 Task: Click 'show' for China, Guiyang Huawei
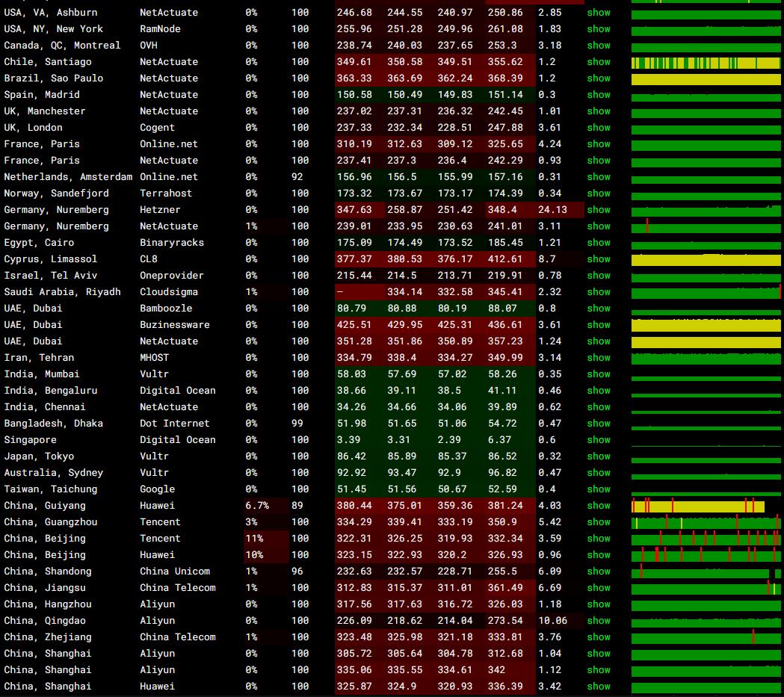(x=599, y=506)
